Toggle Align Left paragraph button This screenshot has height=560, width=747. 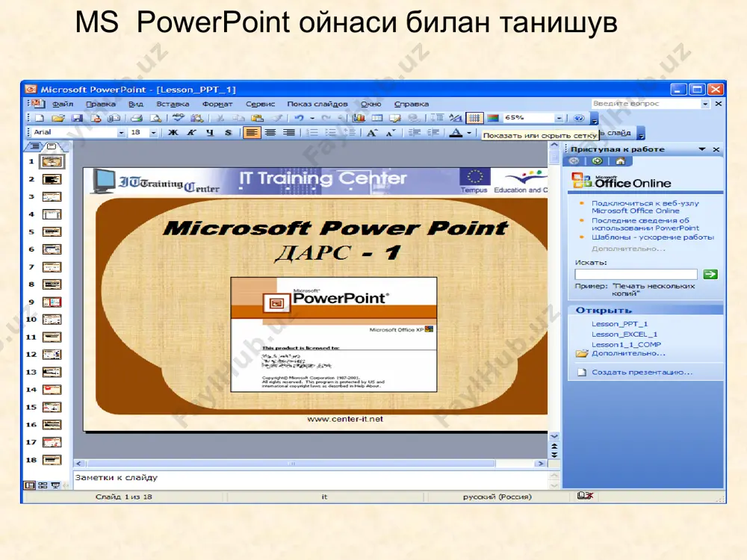[x=252, y=132]
